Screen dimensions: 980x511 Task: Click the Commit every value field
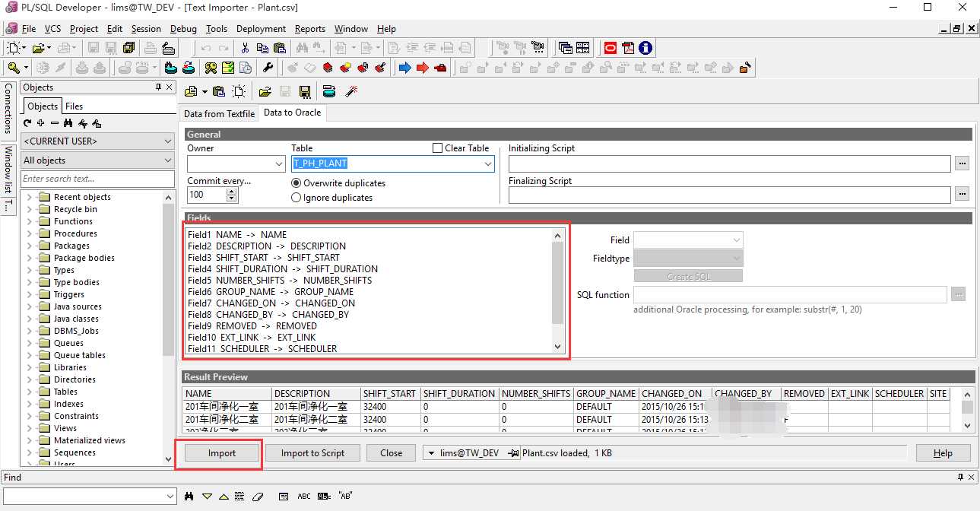tap(206, 195)
